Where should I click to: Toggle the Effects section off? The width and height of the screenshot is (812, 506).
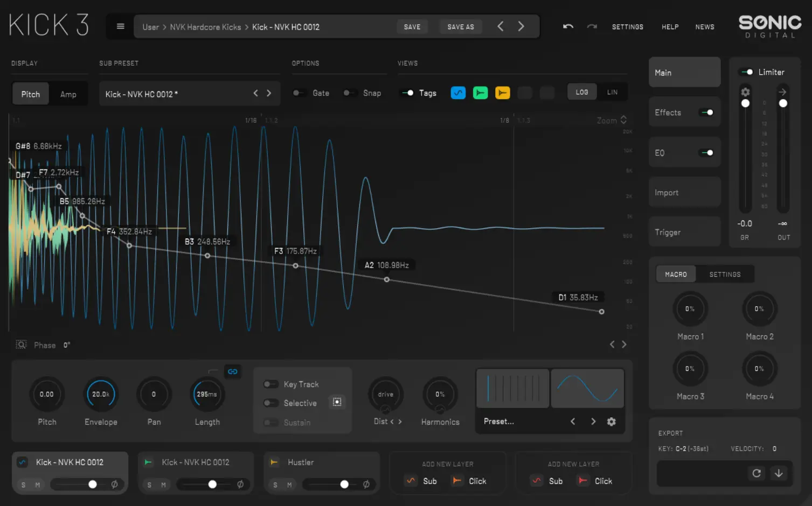706,113
